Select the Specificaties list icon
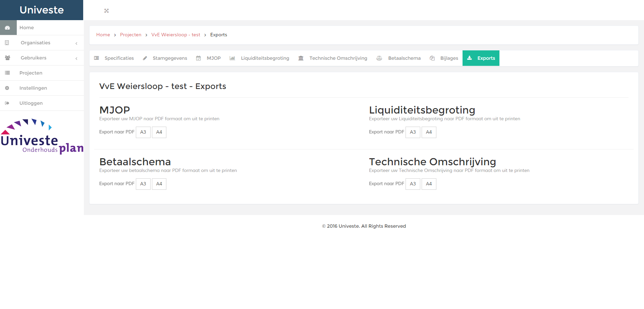The height and width of the screenshot is (309, 644). [x=96, y=58]
